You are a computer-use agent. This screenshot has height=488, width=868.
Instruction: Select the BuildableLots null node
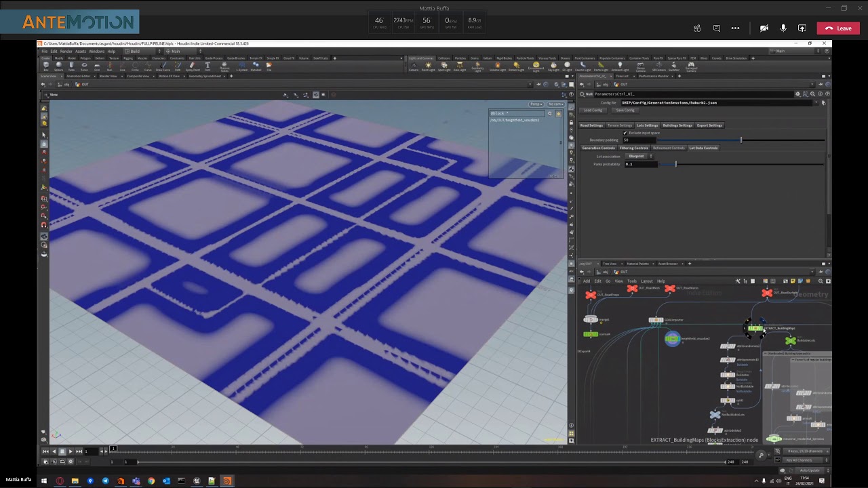[790, 340]
